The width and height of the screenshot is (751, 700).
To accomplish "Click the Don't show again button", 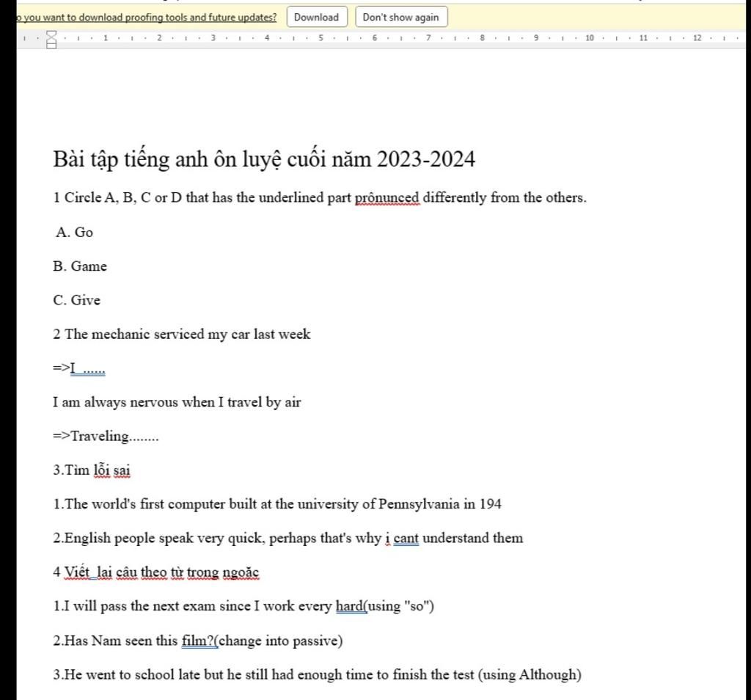I will [401, 18].
